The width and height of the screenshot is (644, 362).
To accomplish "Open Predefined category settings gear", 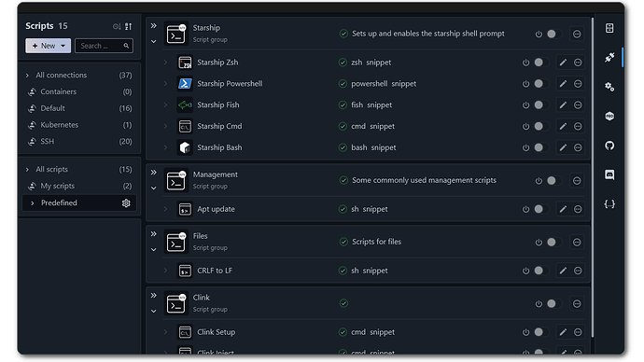I will pyautogui.click(x=126, y=203).
